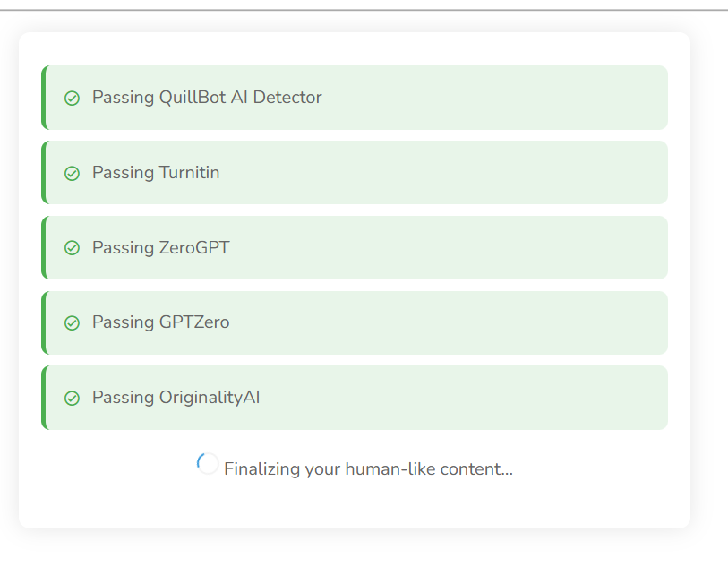This screenshot has height=567, width=728.
Task: Click the gray divider line at the top
Action: (364, 10)
